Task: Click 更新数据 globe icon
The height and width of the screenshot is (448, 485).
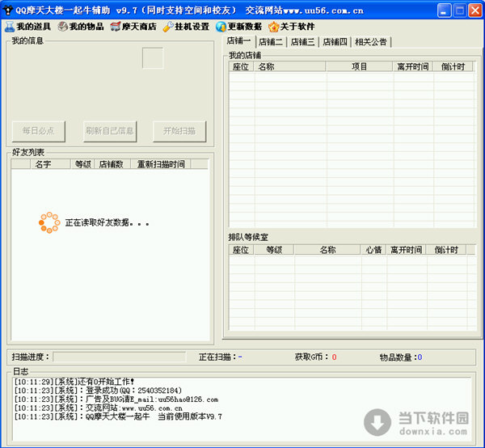Action: click(221, 27)
